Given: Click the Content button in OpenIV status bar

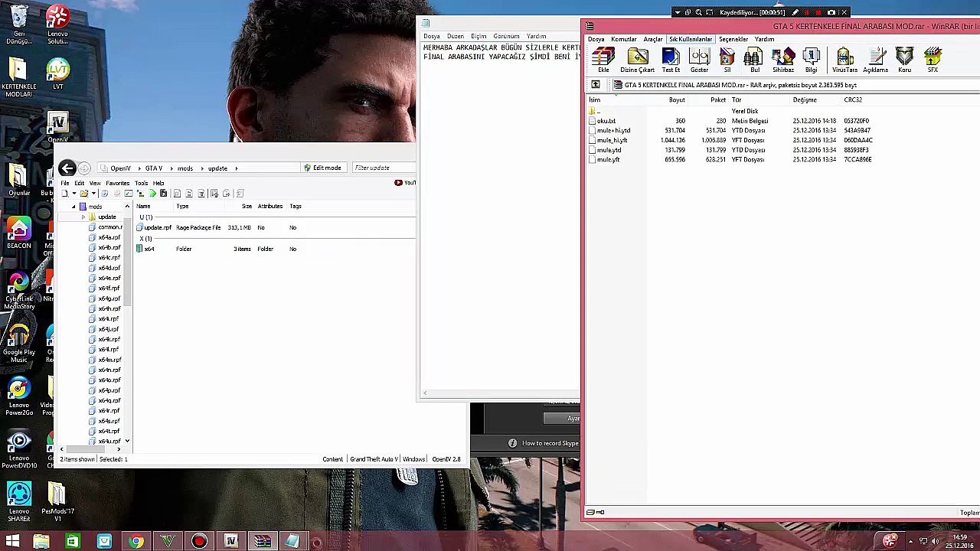Looking at the screenshot, I should pyautogui.click(x=332, y=459).
